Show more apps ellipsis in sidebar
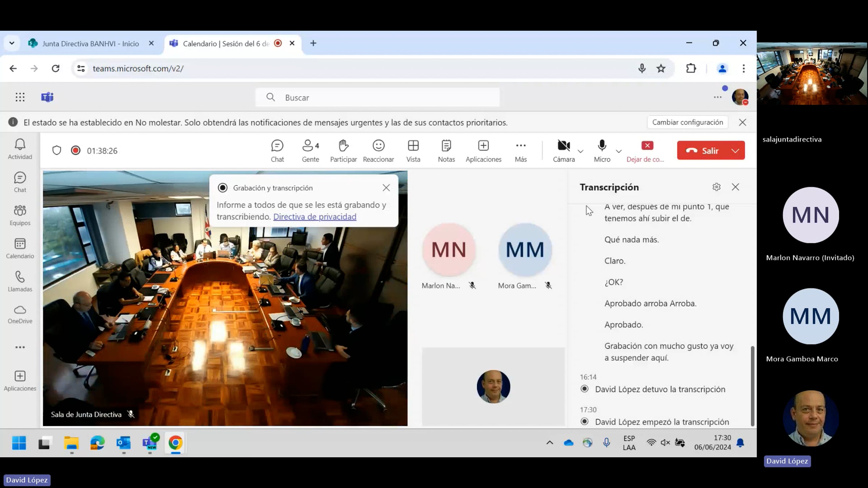This screenshot has width=868, height=488. pos(20,347)
